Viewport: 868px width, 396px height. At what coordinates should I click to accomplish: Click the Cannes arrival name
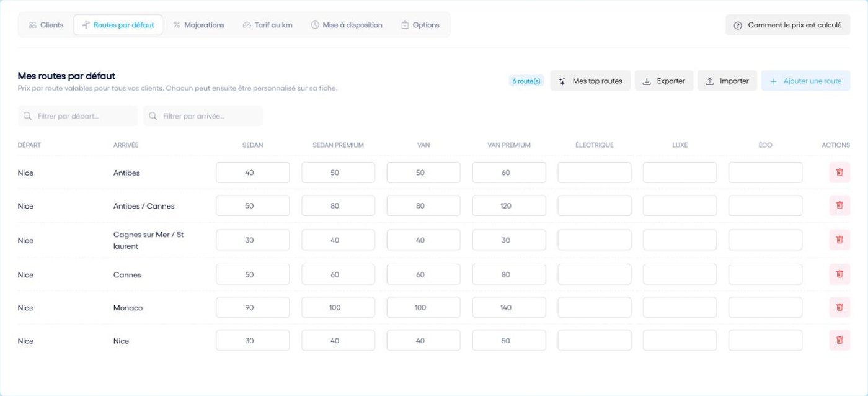coord(127,275)
